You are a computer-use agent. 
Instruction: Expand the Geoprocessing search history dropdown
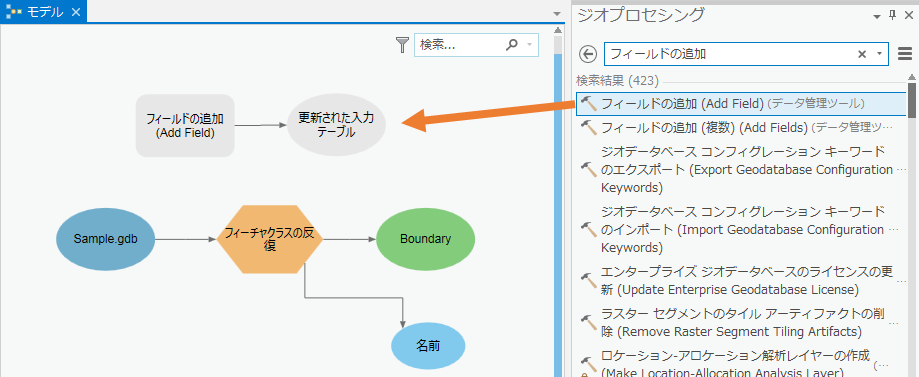pyautogui.click(x=879, y=54)
